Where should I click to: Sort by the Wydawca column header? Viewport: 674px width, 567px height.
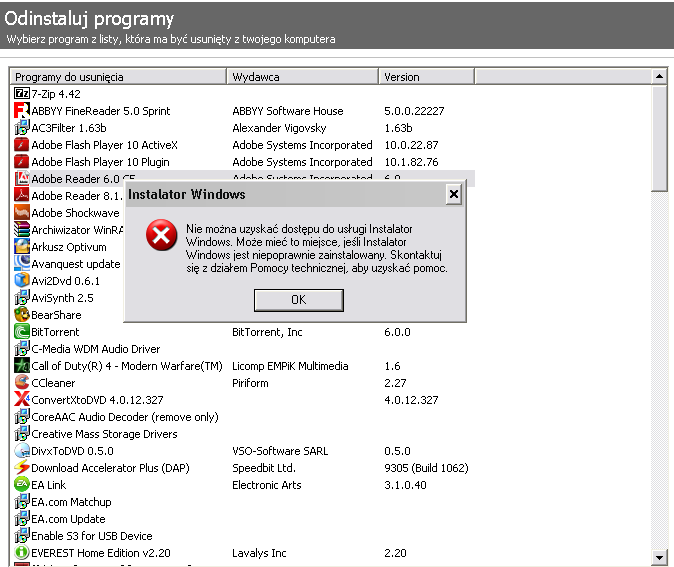(303, 77)
